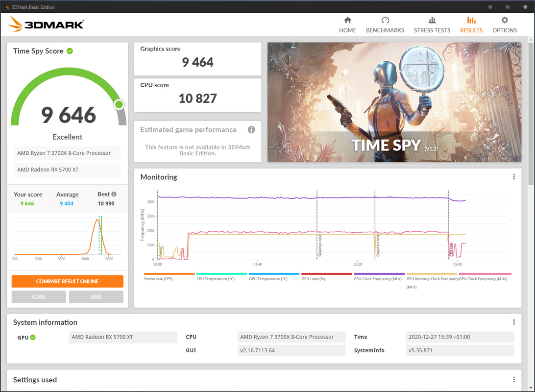This screenshot has height=392, width=535.
Task: Click the GPU green validation checkmark
Action: 33,338
